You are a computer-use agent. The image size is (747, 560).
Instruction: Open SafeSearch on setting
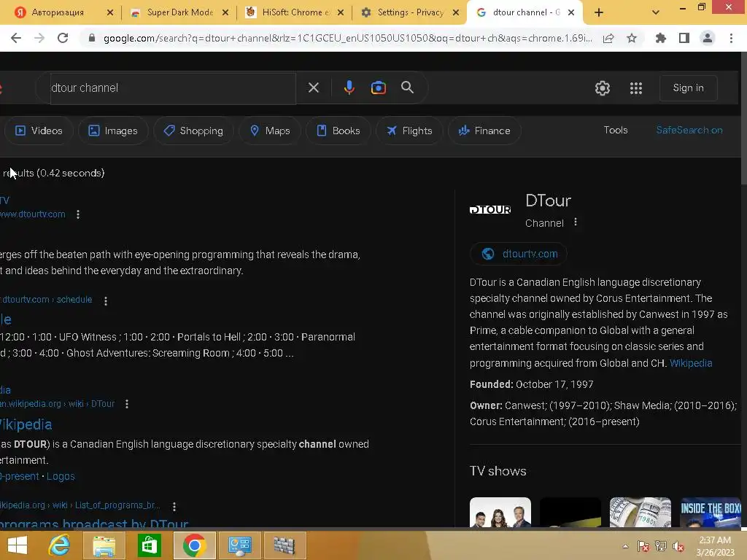click(689, 130)
